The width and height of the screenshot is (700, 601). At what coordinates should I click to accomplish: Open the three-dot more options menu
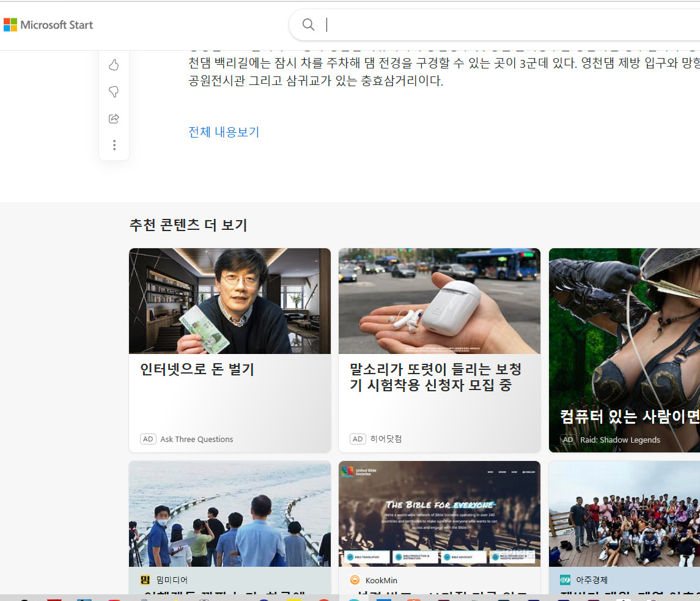(x=114, y=145)
